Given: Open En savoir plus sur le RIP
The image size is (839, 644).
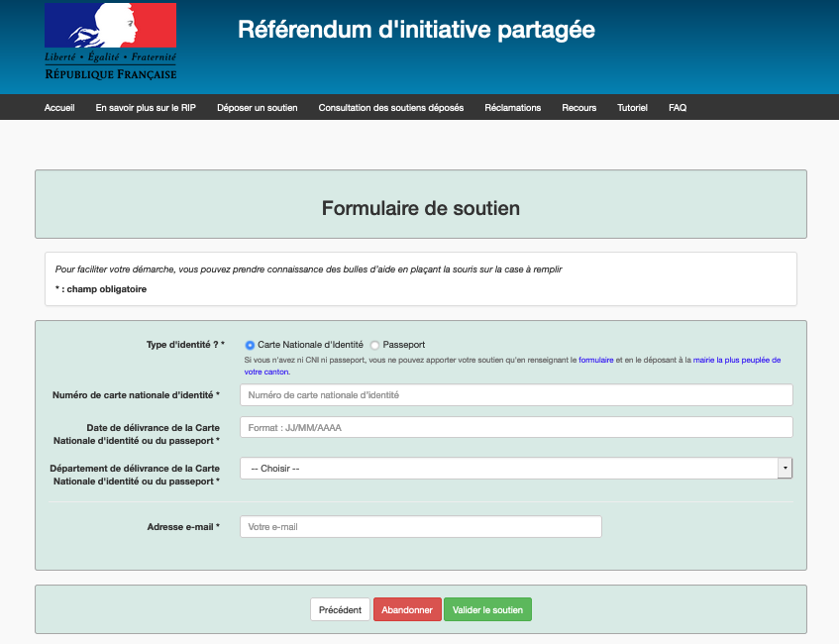Looking at the screenshot, I should [146, 108].
